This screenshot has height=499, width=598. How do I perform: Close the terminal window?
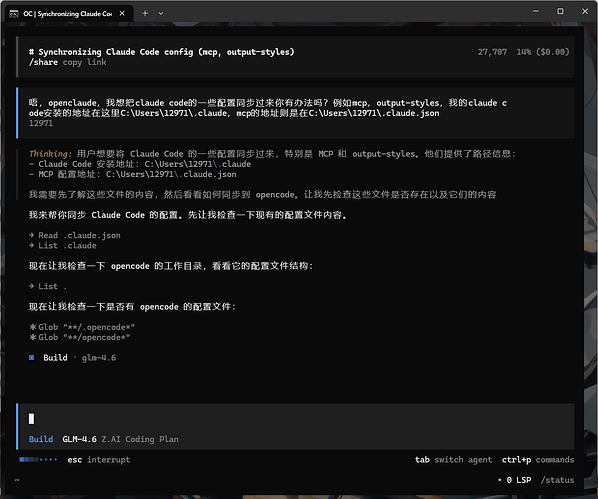tap(585, 11)
